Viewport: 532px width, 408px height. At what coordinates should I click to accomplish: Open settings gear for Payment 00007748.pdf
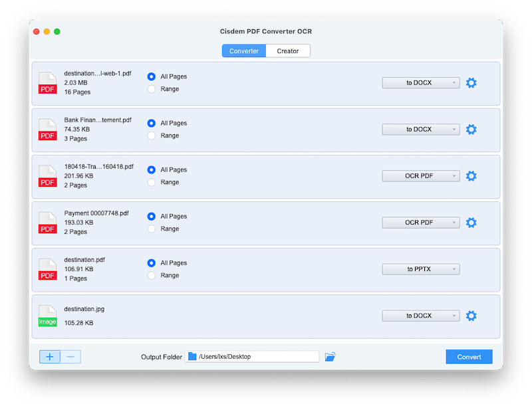point(471,222)
